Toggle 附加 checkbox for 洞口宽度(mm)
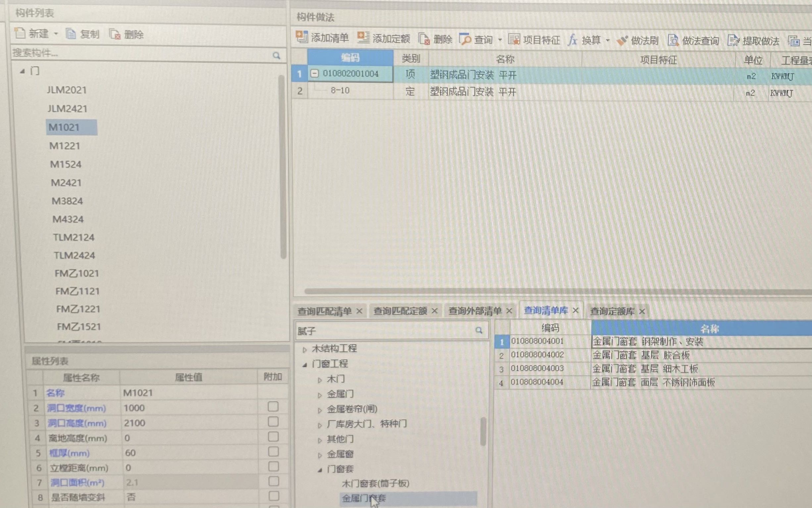The image size is (812, 508). coord(273,407)
